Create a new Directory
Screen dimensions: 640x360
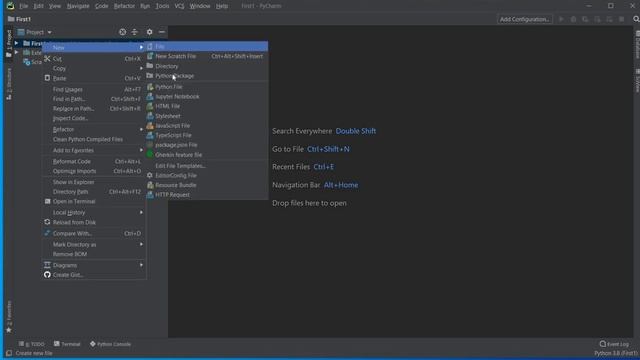click(x=207, y=66)
